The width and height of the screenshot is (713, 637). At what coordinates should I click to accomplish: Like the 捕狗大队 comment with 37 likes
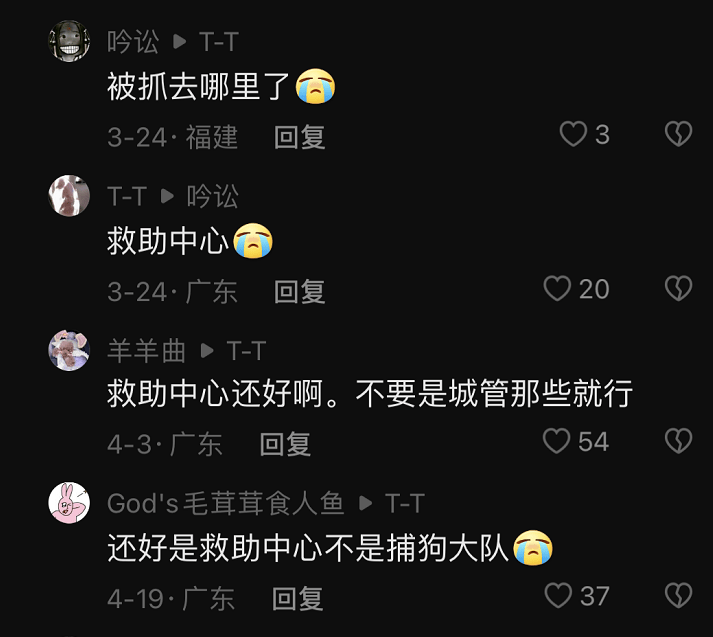(558, 596)
